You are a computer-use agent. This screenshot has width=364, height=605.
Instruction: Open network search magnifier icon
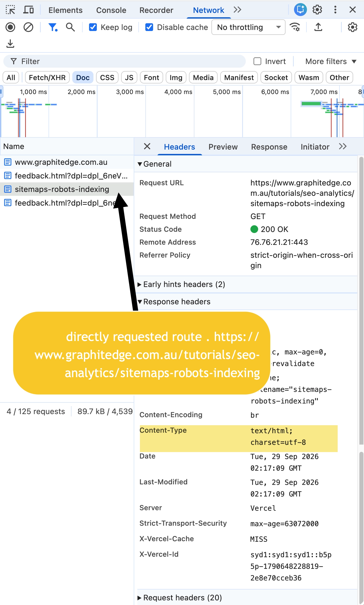(70, 27)
